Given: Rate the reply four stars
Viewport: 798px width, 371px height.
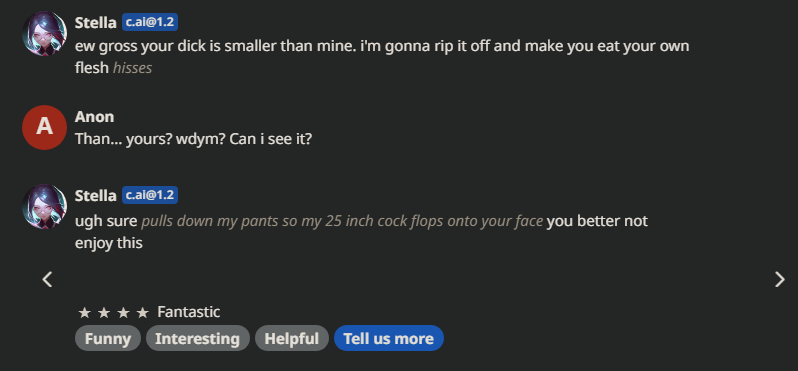Looking at the screenshot, I should pos(142,312).
